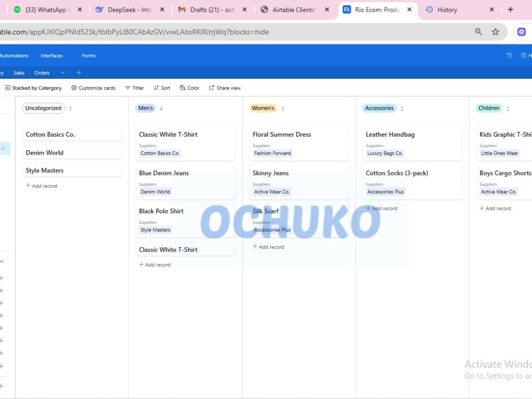
Task: Open the Sort options
Action: tap(162, 88)
